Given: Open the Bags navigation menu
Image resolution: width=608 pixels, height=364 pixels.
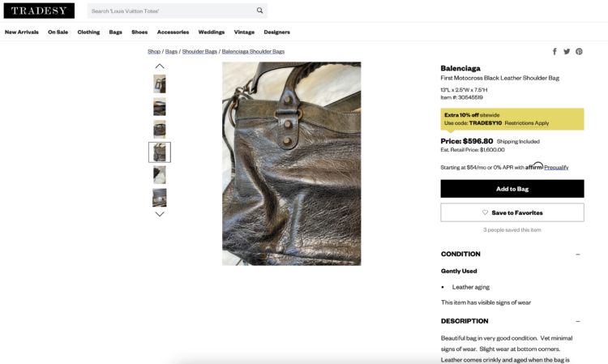Looking at the screenshot, I should point(116,32).
